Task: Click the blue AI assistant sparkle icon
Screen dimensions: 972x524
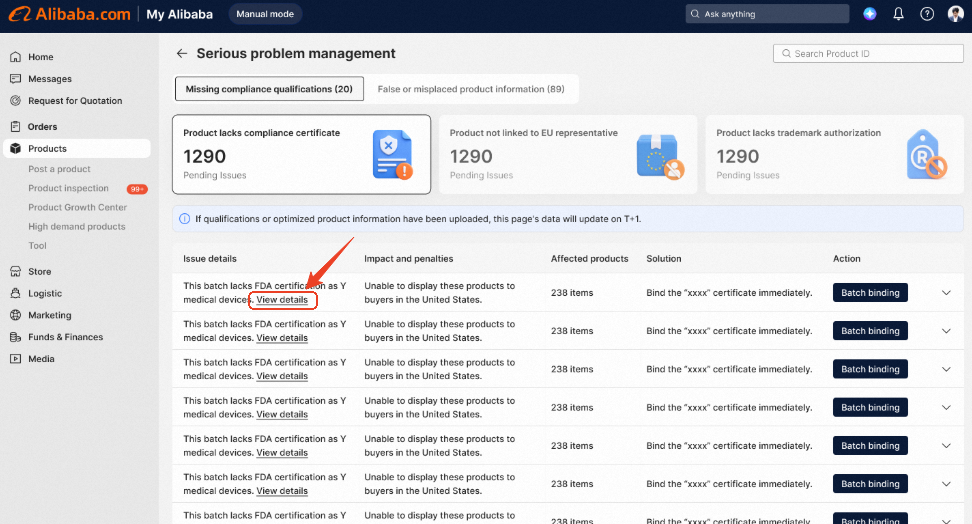Action: tap(870, 14)
